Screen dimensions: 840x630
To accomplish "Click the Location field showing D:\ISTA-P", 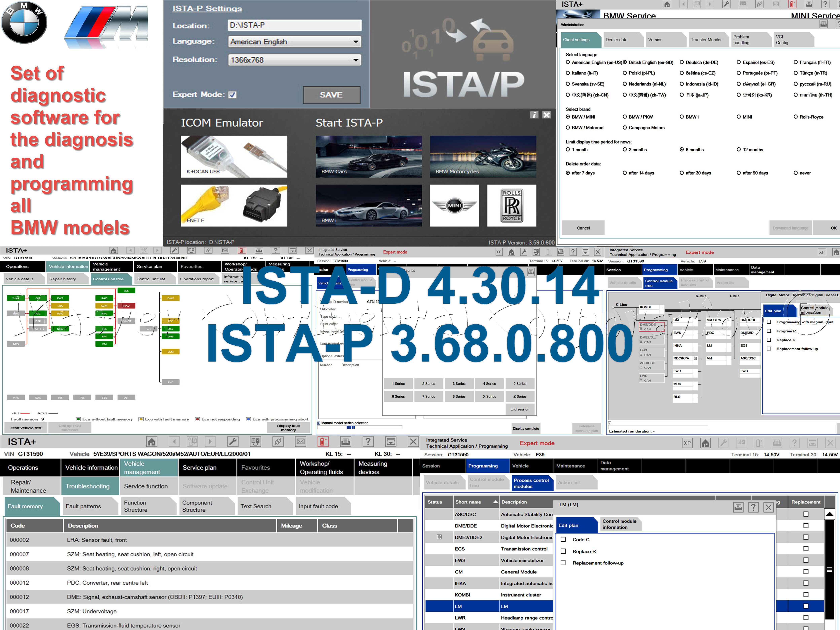I will 295,25.
